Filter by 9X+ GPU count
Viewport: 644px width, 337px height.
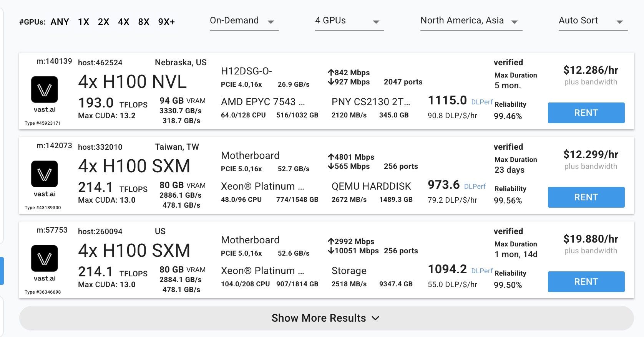tap(166, 22)
